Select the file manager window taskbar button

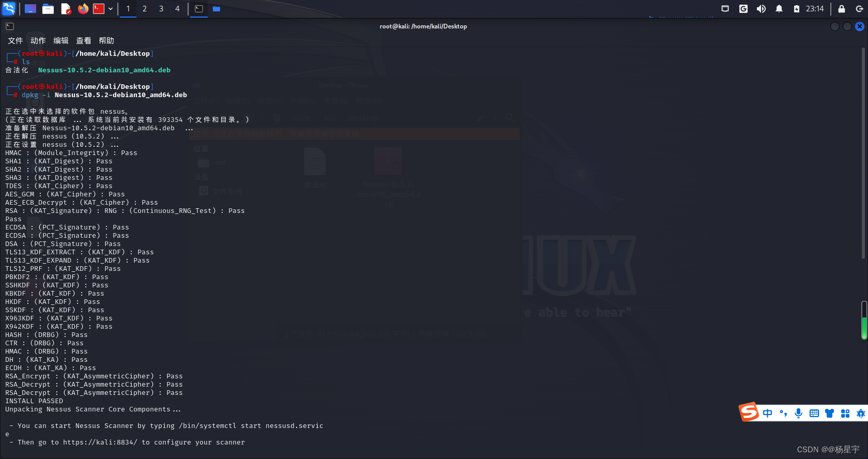pos(216,9)
